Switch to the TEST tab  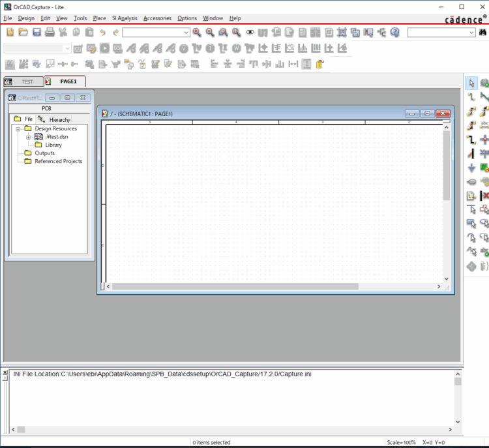[x=23, y=82]
